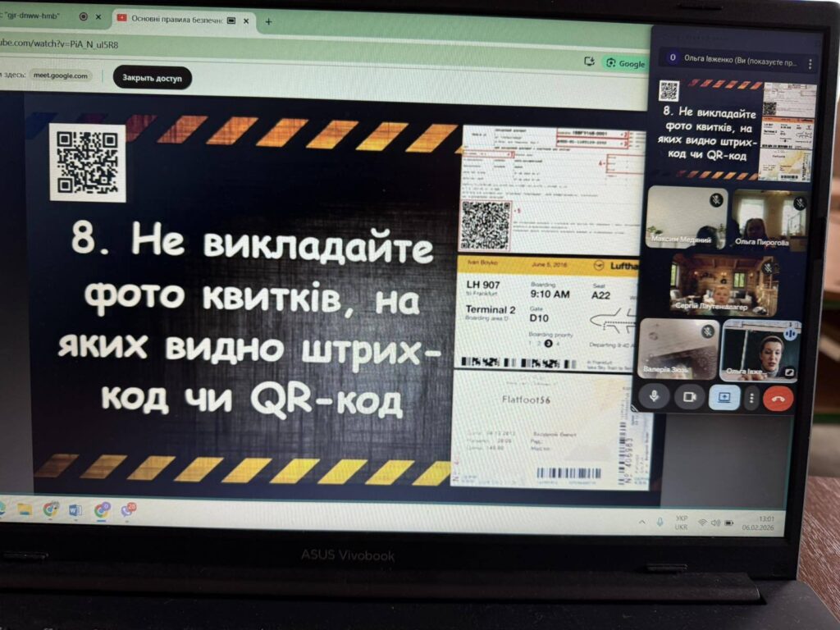Switch to the active Chrome profile taskbar icon
The height and width of the screenshot is (630, 840).
click(x=102, y=510)
